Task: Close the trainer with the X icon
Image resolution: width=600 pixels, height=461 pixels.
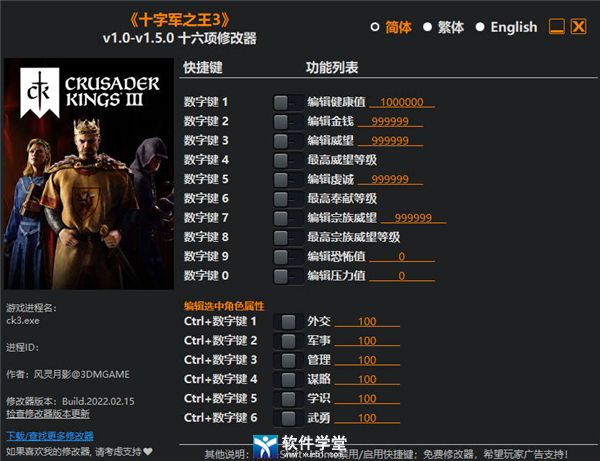Action: tap(578, 27)
